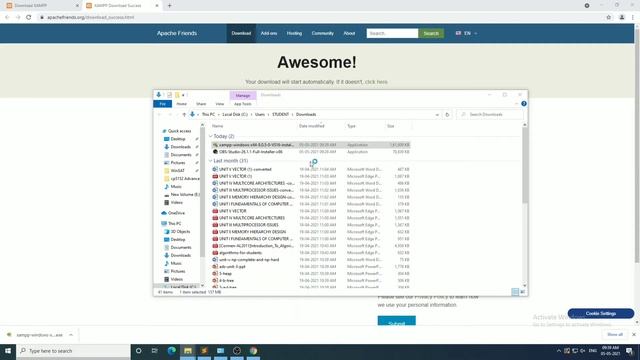Click the PowerPoint icon of 3-heap file
The height and width of the screenshot is (360, 640).
click(x=215, y=273)
